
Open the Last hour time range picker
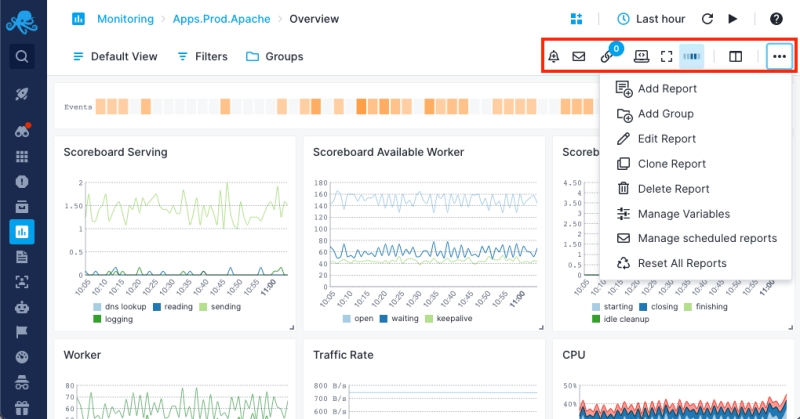tap(651, 19)
